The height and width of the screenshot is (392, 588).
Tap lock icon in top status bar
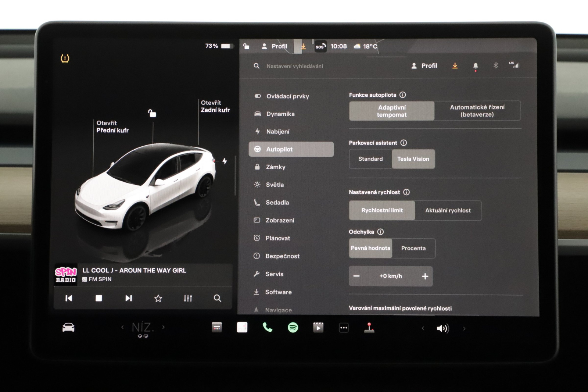tap(246, 46)
